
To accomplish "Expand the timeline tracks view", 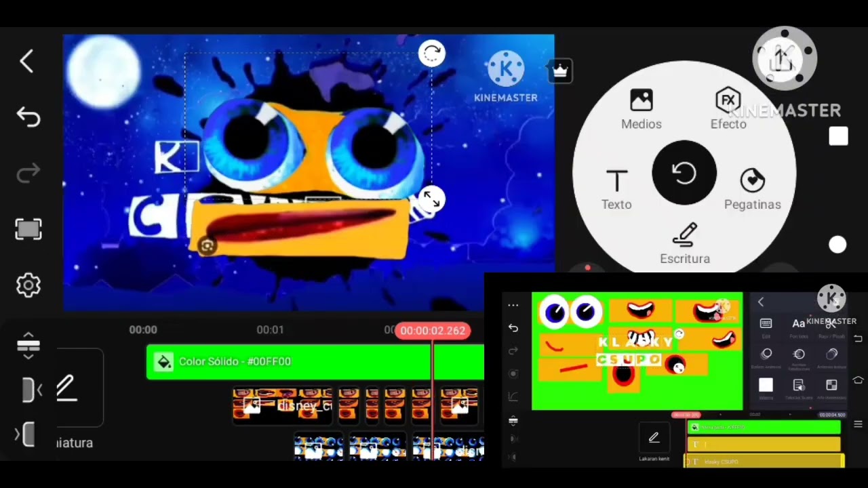I will pyautogui.click(x=28, y=346).
